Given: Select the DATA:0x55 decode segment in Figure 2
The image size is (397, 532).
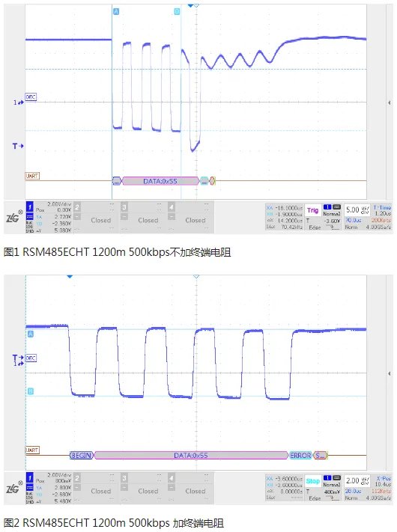Looking at the screenshot, I should [x=190, y=456].
